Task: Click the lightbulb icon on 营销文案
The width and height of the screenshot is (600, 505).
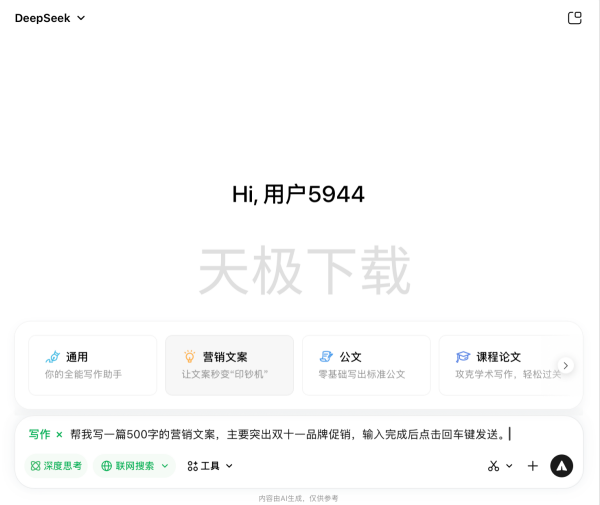Action: point(189,357)
